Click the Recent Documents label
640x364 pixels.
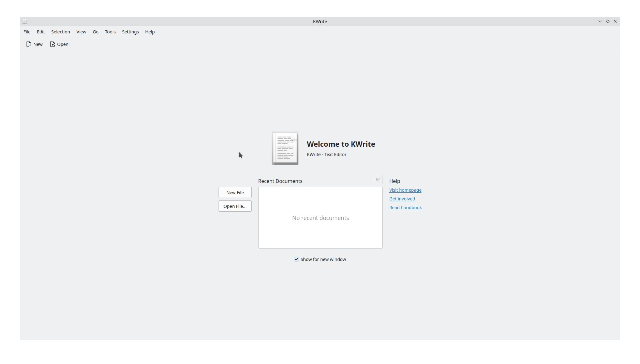pyautogui.click(x=280, y=181)
